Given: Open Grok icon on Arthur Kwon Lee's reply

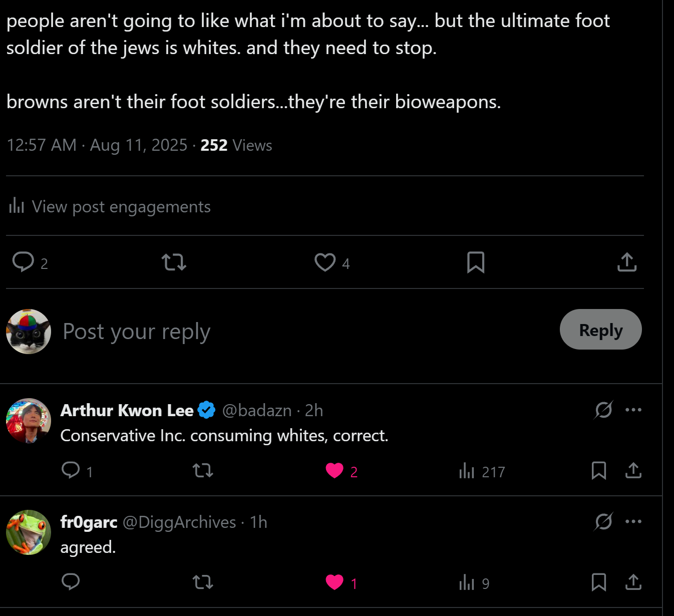Looking at the screenshot, I should (x=603, y=410).
